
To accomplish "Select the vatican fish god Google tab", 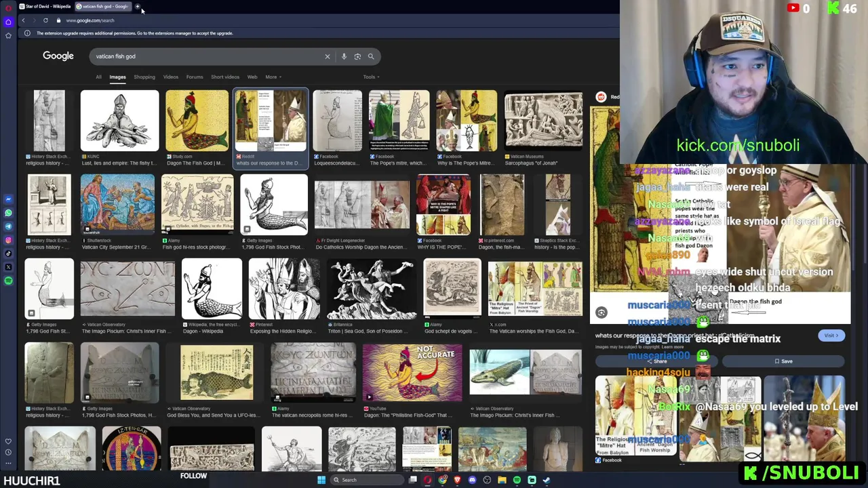I will 102,7.
